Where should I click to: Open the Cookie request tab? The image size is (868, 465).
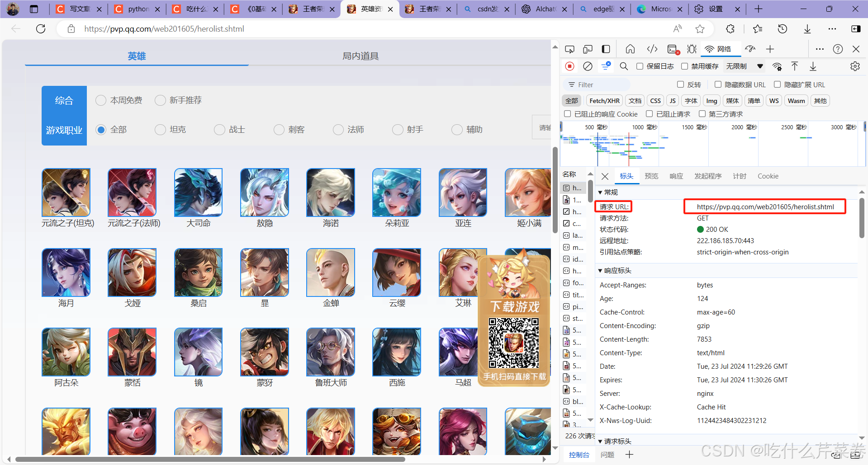click(768, 176)
